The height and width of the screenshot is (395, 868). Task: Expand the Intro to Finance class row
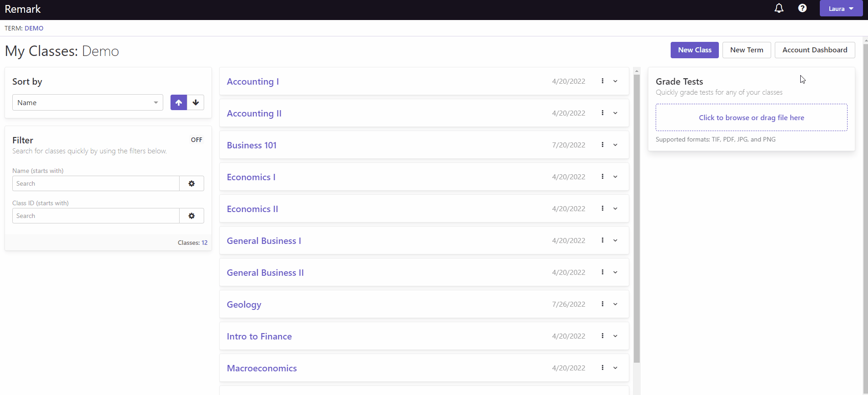click(x=615, y=336)
